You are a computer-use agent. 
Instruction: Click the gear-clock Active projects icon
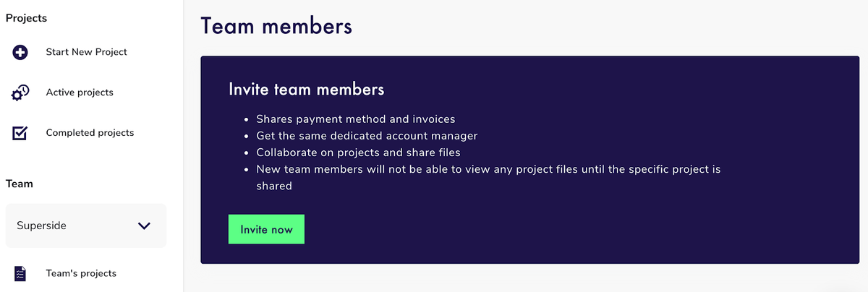coord(20,93)
